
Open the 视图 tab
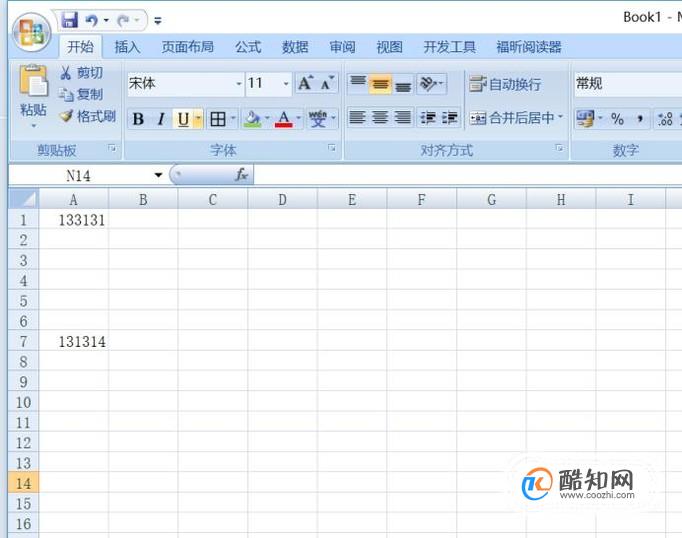pos(389,47)
